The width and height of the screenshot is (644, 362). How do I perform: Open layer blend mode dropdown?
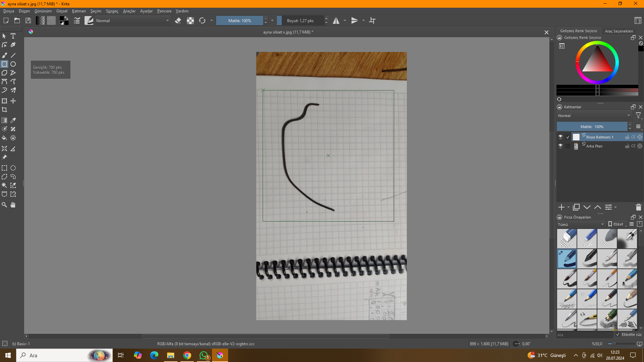pyautogui.click(x=594, y=116)
